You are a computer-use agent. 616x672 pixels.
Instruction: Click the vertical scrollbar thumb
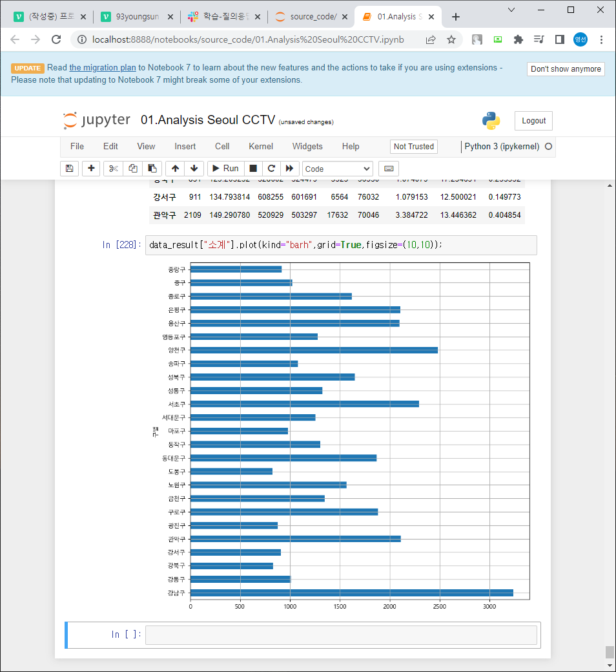(610, 652)
